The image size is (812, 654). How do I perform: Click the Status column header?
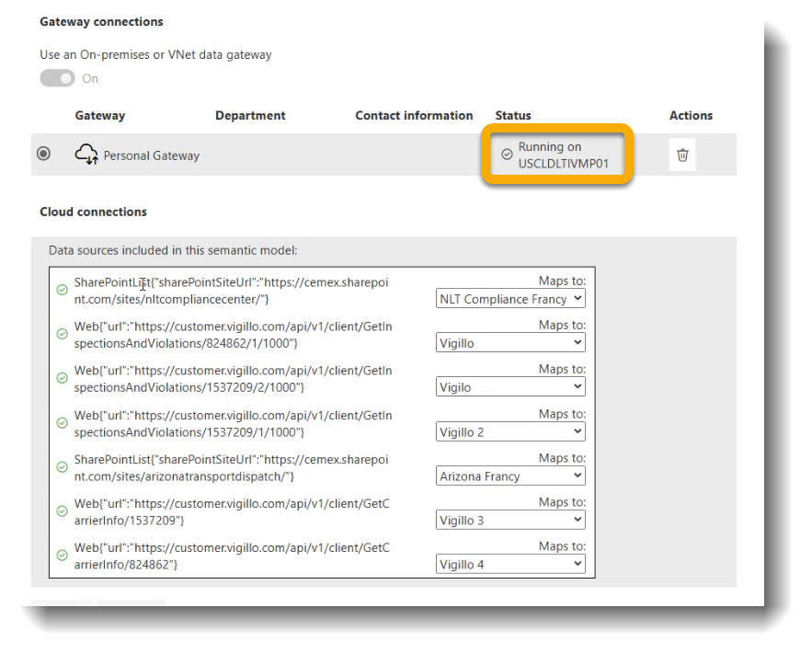pyautogui.click(x=513, y=116)
